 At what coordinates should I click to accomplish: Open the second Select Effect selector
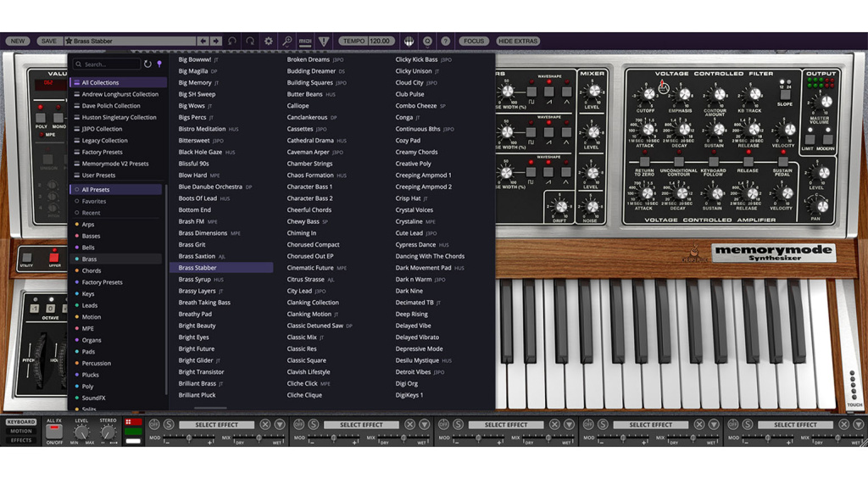point(361,425)
